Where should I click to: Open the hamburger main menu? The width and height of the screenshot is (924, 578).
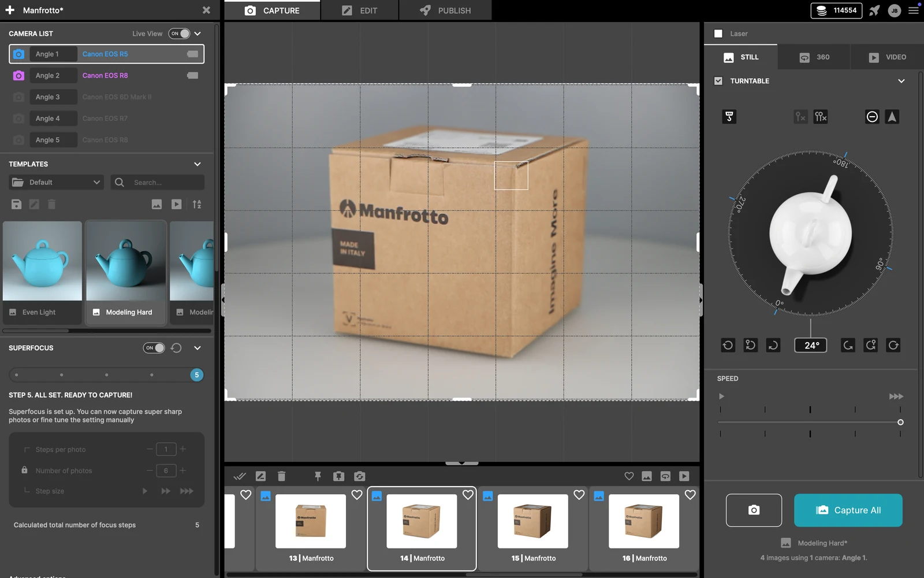[x=914, y=10]
